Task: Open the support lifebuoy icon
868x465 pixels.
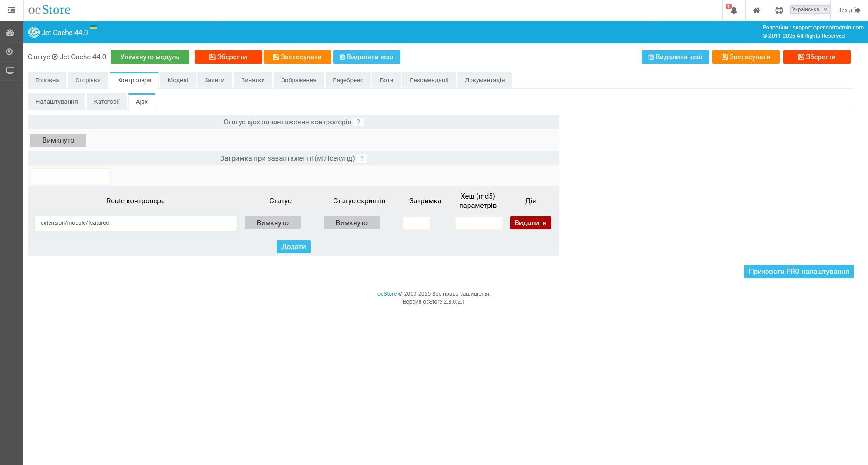Action: (778, 10)
